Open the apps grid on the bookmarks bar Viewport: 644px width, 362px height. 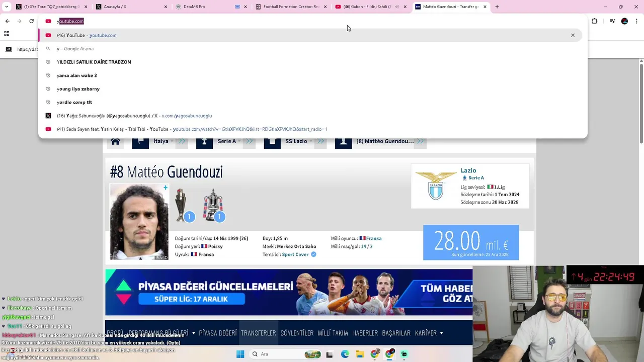[x=7, y=34]
